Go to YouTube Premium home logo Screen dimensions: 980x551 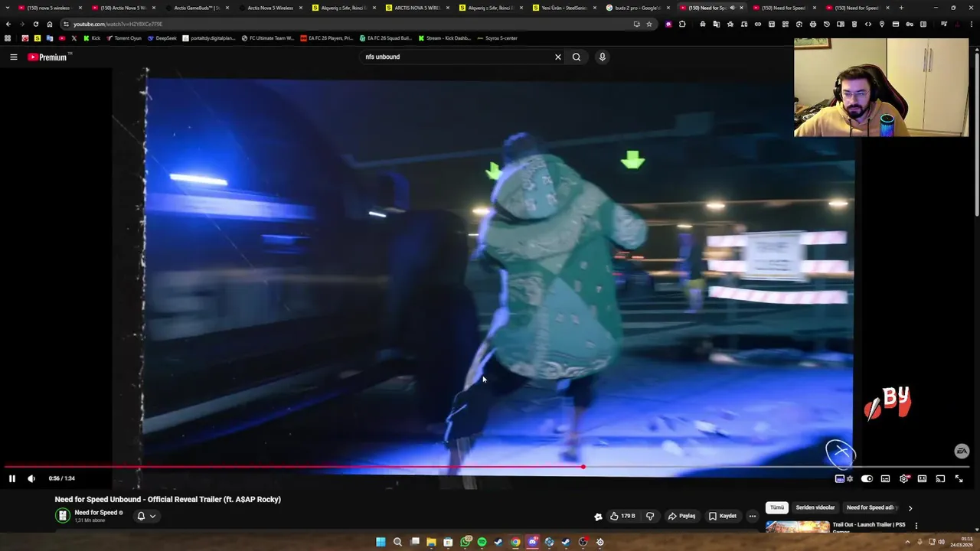click(48, 57)
